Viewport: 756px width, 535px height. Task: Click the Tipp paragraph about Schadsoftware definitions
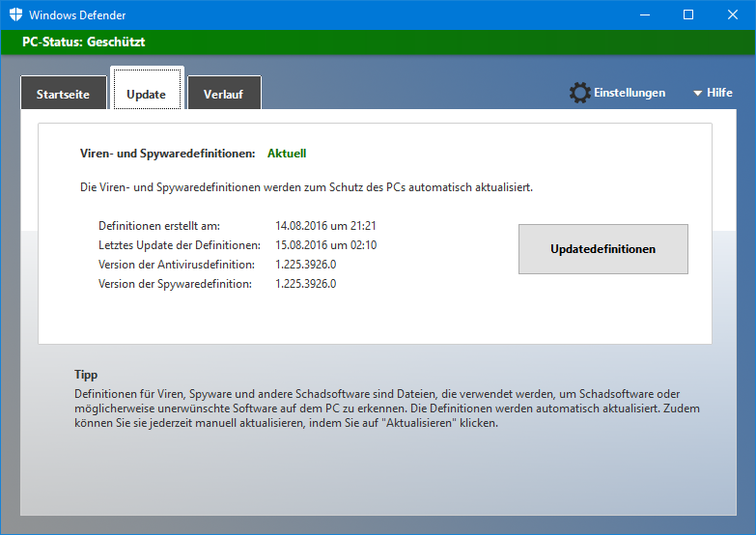386,408
